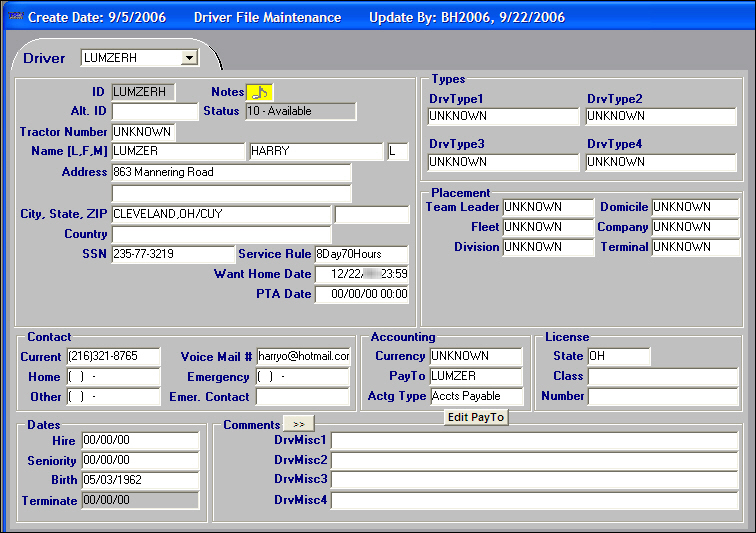Select the Driver tab
The height and width of the screenshot is (533, 756).
(44, 58)
